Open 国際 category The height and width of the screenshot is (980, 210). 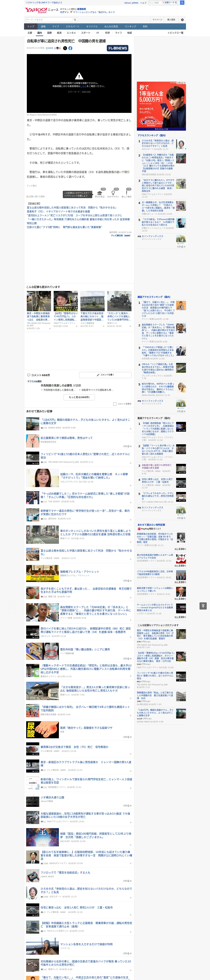coord(49,33)
